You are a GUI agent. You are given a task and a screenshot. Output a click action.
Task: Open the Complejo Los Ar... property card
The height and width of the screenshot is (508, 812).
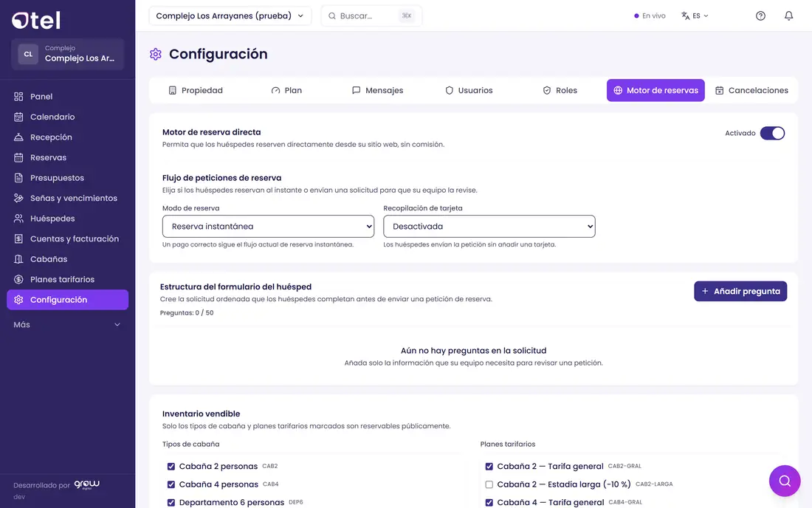[x=67, y=54]
